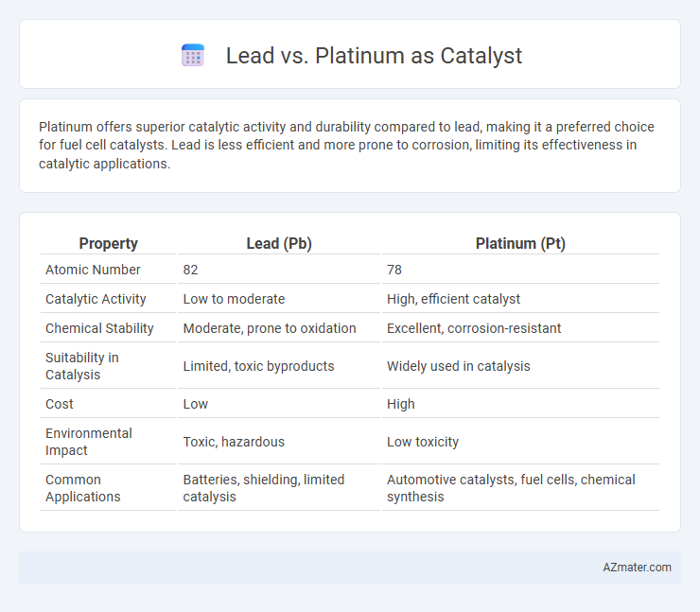Select the 'Cost' row label

click(x=60, y=404)
